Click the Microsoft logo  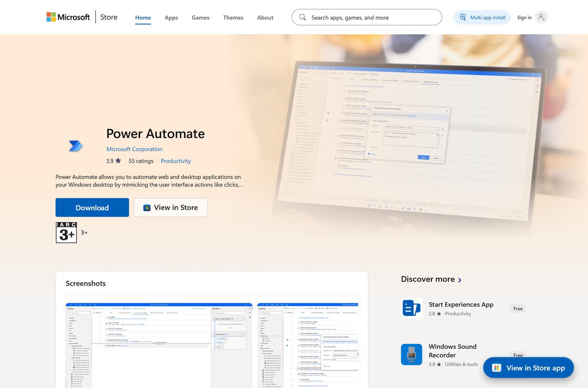tap(68, 17)
